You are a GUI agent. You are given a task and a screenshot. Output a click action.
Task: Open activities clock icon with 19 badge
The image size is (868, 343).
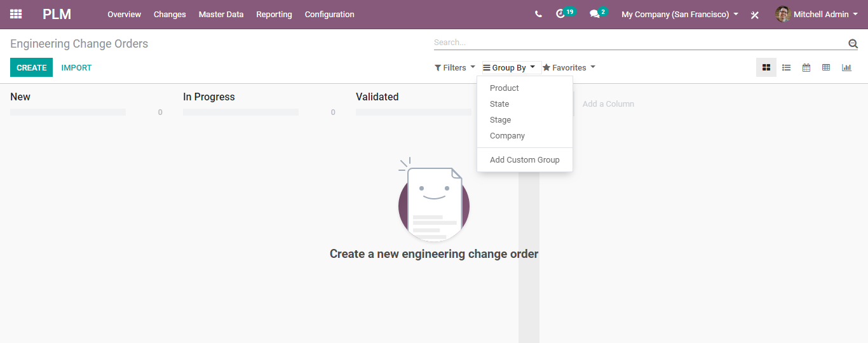point(565,13)
